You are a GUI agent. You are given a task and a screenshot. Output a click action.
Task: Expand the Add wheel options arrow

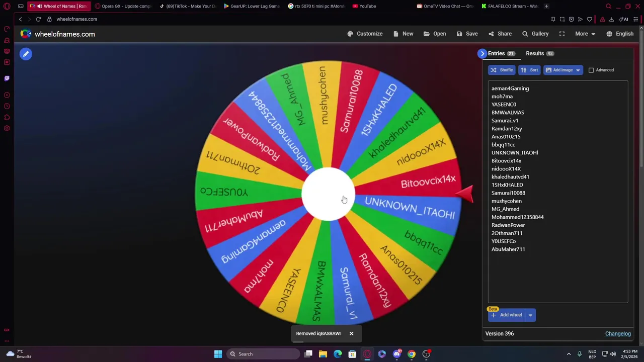(x=530, y=315)
